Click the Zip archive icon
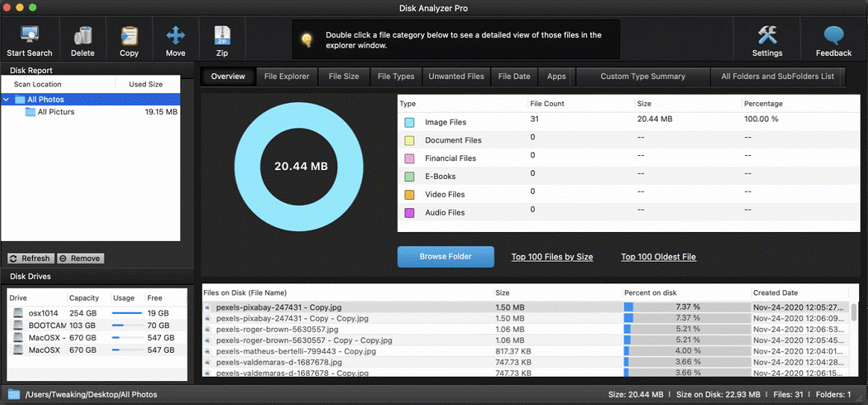The height and width of the screenshot is (405, 868). pos(223,36)
